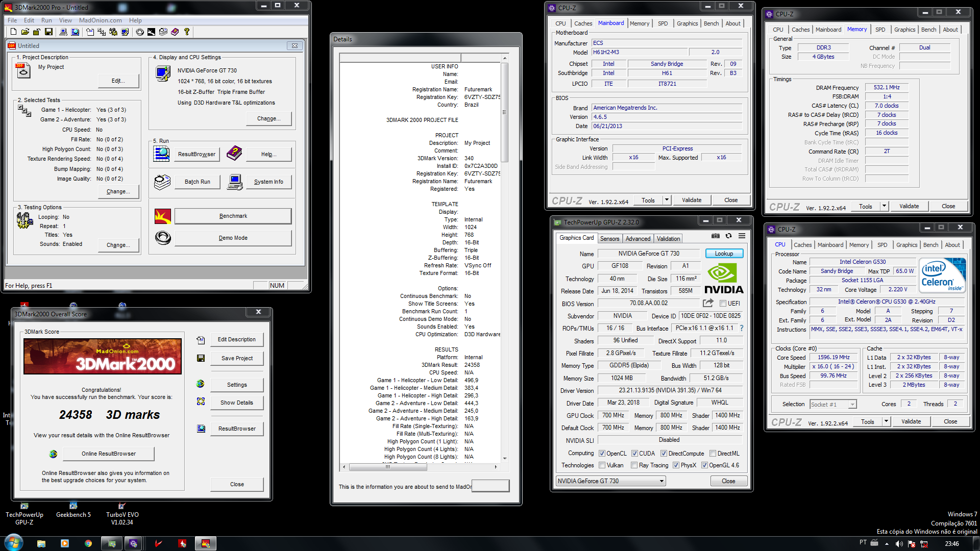This screenshot has width=980, height=551.
Task: Toggle the PhysX checkbox
Action: tap(676, 465)
